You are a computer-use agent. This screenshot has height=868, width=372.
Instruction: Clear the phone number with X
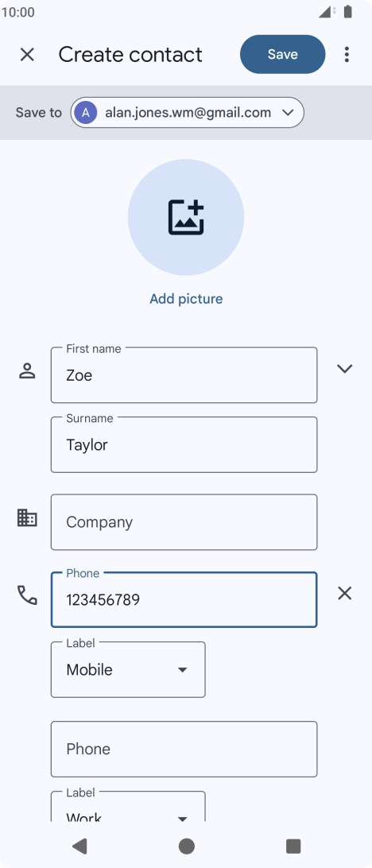[345, 594]
